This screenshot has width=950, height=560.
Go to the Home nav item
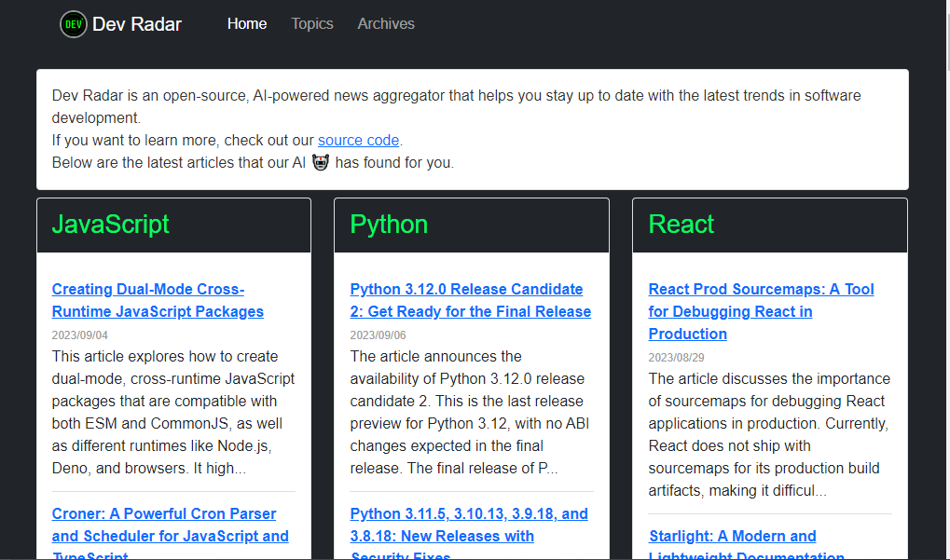pyautogui.click(x=247, y=24)
